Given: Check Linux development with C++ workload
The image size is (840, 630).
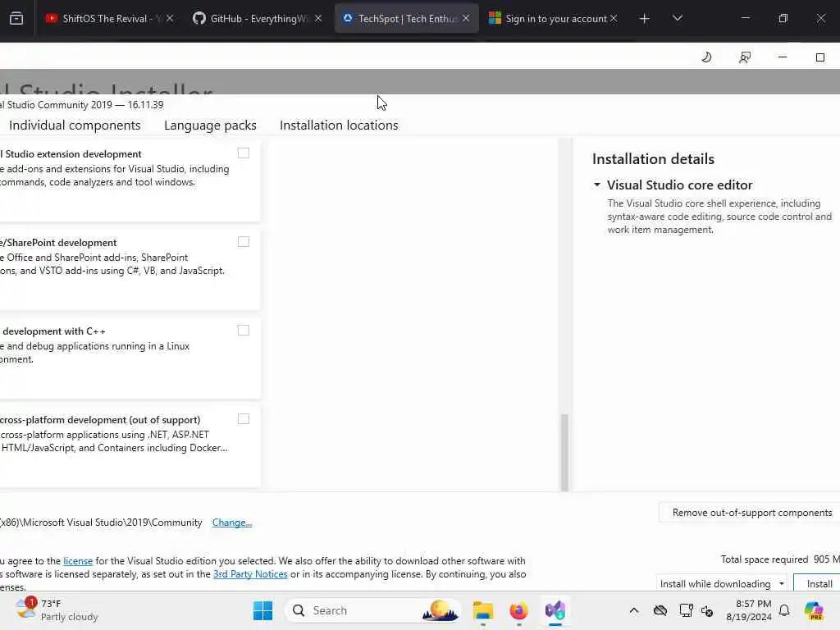Looking at the screenshot, I should pyautogui.click(x=244, y=330).
